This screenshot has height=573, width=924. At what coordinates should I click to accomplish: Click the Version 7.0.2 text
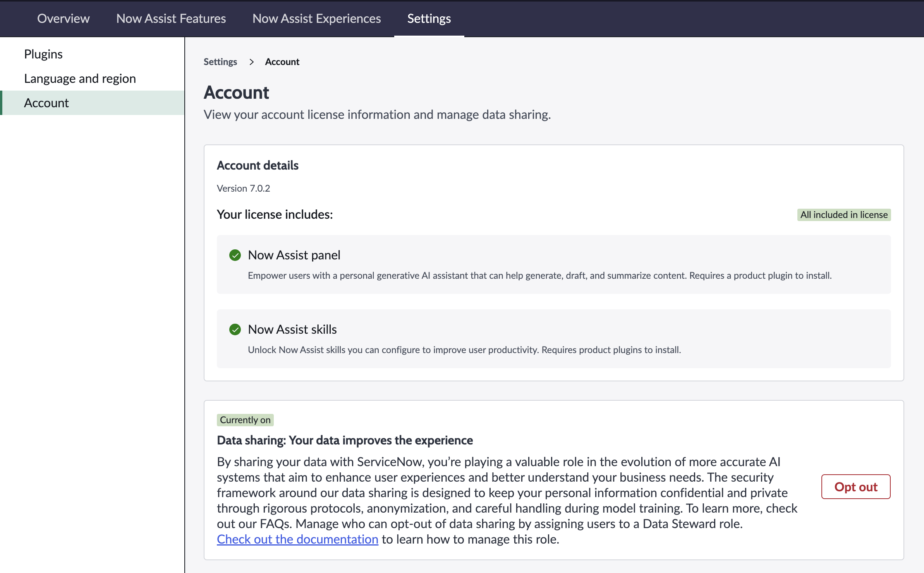243,189
